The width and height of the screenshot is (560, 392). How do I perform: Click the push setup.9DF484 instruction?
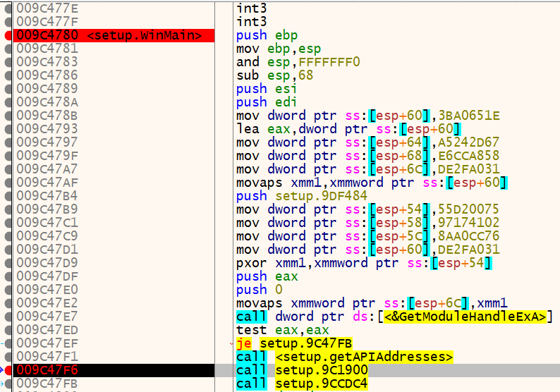pos(301,196)
